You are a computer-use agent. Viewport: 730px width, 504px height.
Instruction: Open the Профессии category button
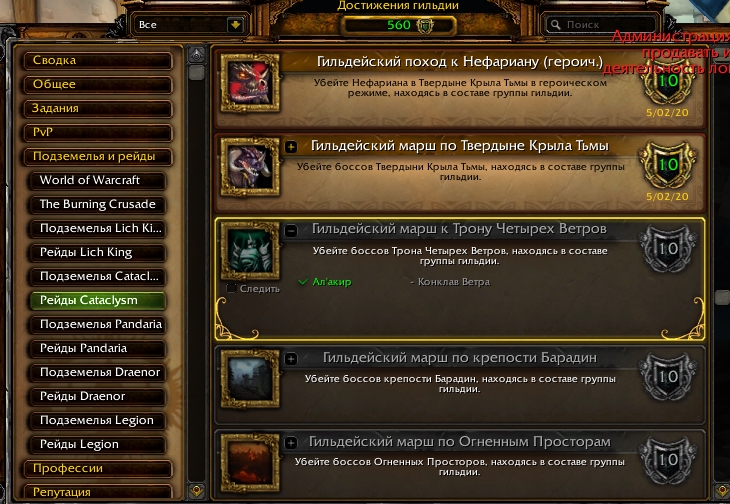point(98,469)
